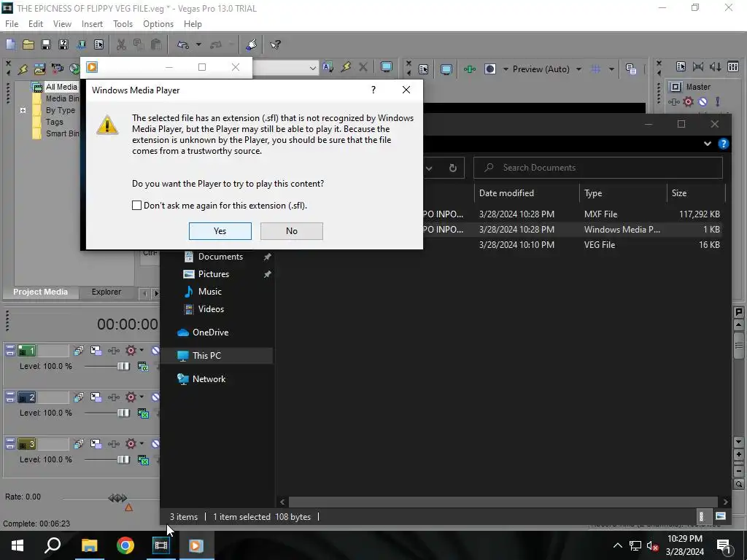
Task: Click the Undo arrow icon in Vegas toolbar
Action: (x=183, y=44)
